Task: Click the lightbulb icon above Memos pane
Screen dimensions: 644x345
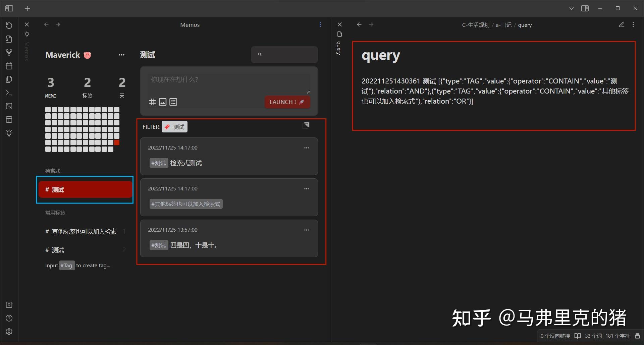Action: click(x=27, y=34)
